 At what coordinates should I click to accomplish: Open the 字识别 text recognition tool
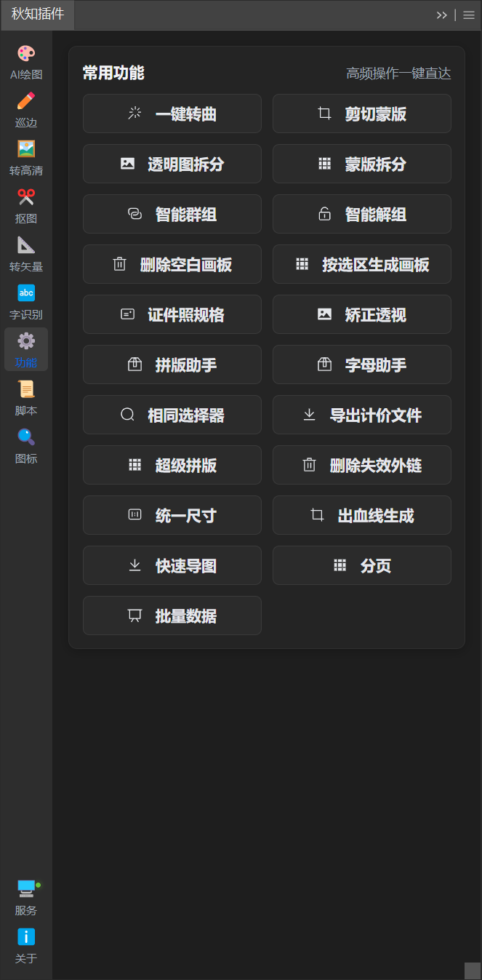pyautogui.click(x=26, y=294)
